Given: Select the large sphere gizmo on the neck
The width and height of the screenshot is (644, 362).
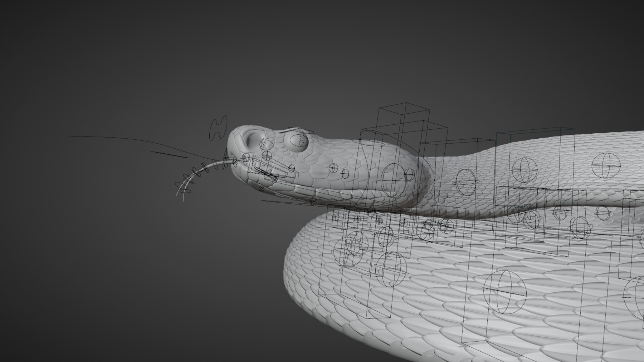Looking at the screenshot, I should point(393,179).
